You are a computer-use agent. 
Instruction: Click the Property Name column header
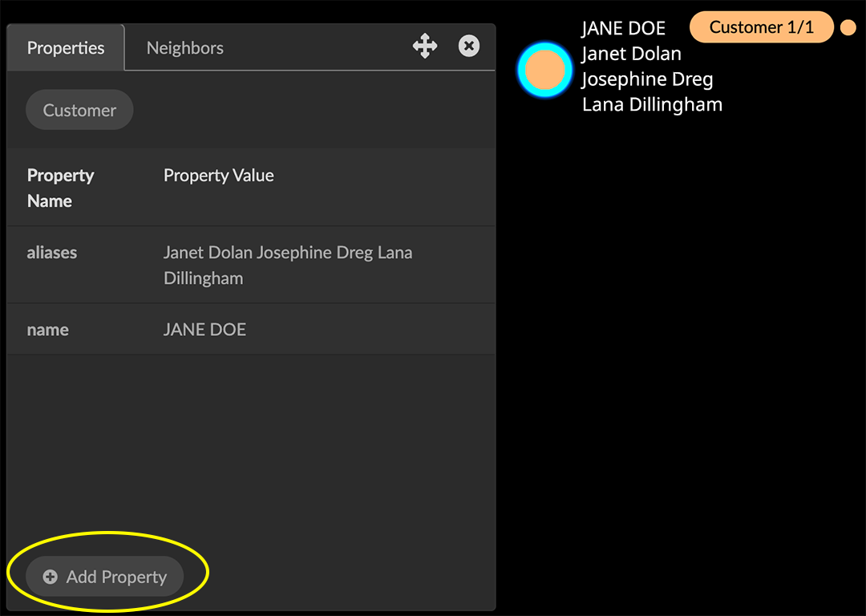coord(61,188)
